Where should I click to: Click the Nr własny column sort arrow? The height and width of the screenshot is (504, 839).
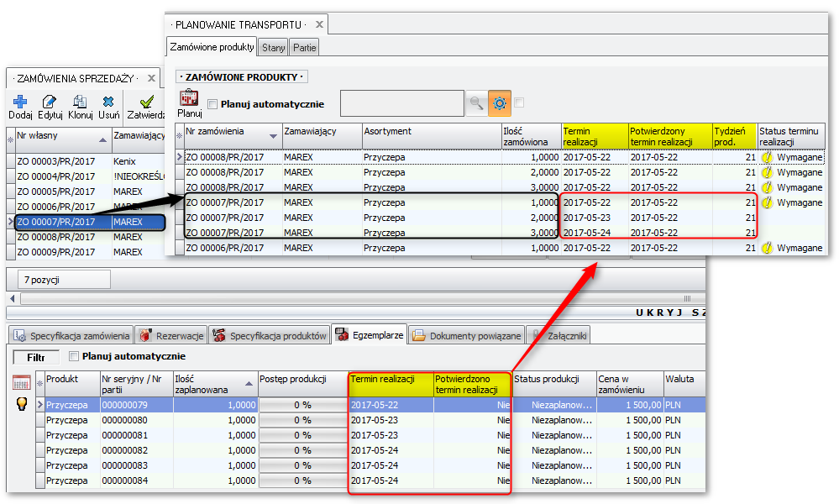pos(102,139)
